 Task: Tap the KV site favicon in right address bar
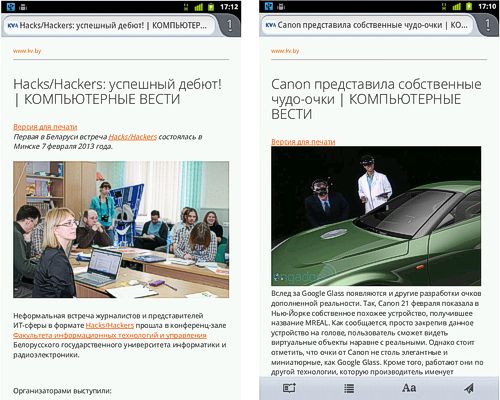[271, 25]
